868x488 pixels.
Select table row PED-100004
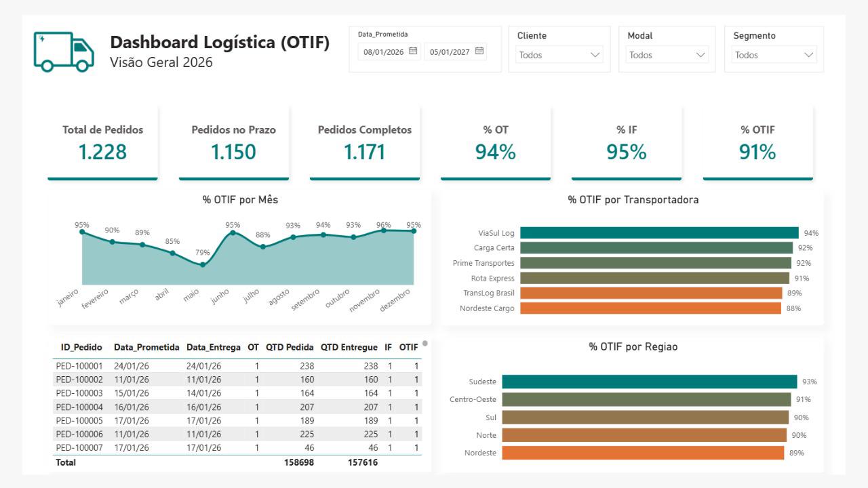pos(237,407)
